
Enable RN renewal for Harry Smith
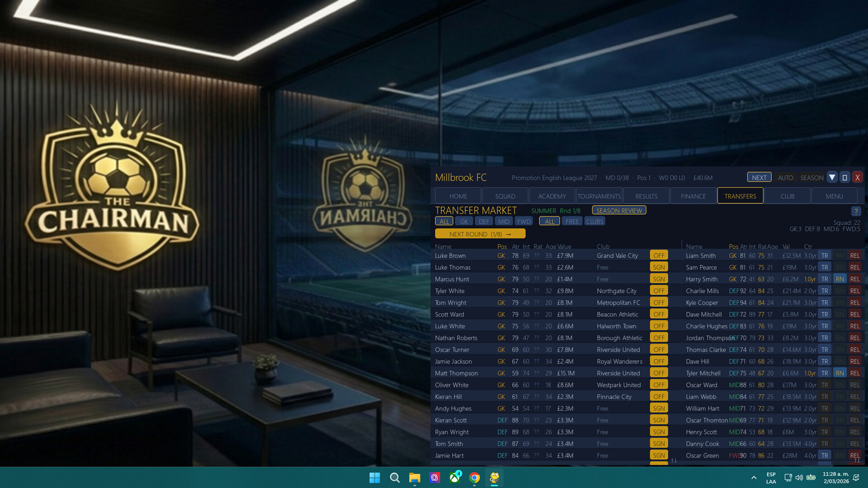(840, 279)
